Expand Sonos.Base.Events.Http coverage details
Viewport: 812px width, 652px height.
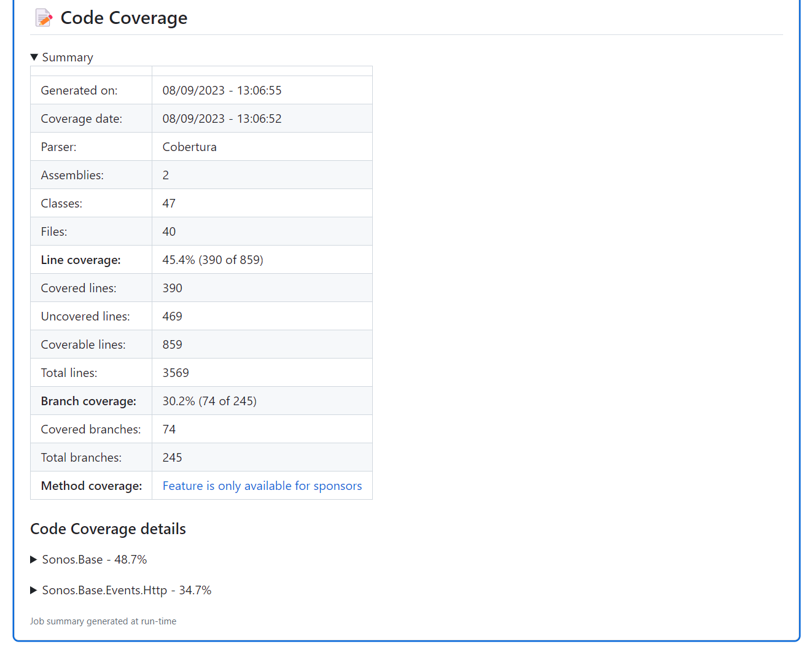120,590
